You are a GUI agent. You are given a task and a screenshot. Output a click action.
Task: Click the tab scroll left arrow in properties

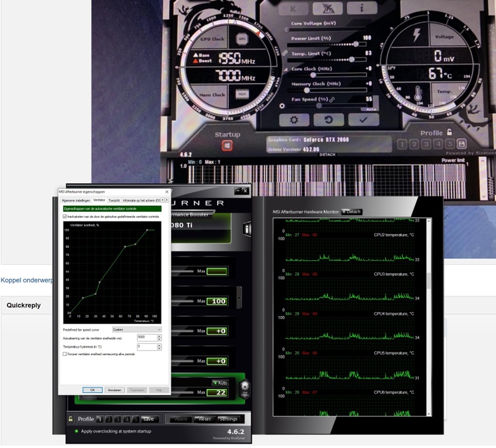(x=162, y=200)
